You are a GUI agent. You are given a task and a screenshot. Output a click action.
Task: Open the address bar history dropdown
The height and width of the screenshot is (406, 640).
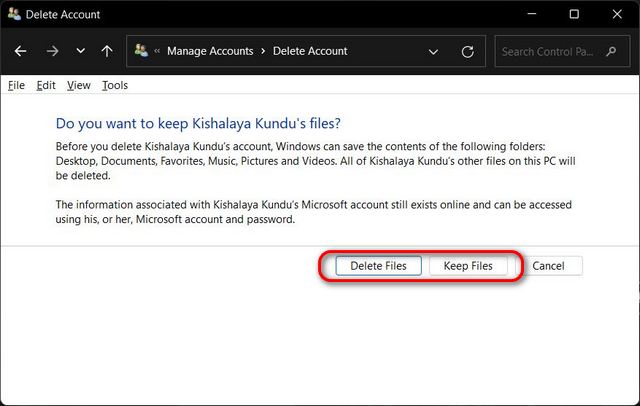click(x=433, y=52)
